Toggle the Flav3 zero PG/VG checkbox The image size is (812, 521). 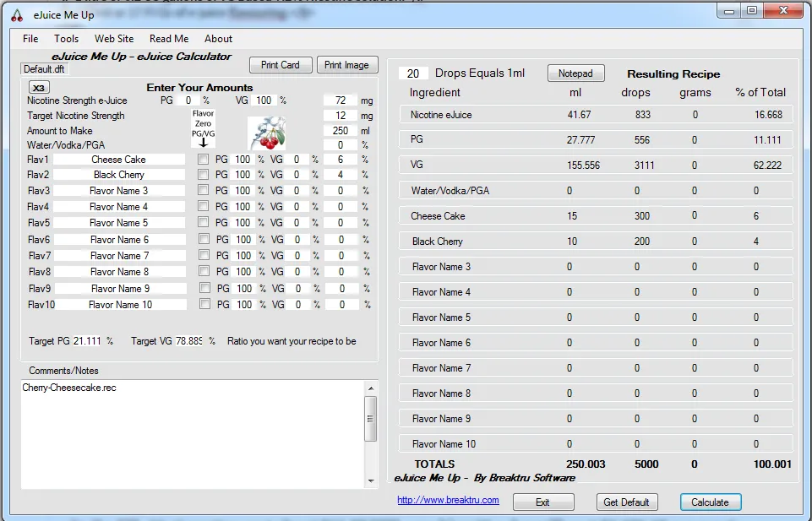point(203,190)
